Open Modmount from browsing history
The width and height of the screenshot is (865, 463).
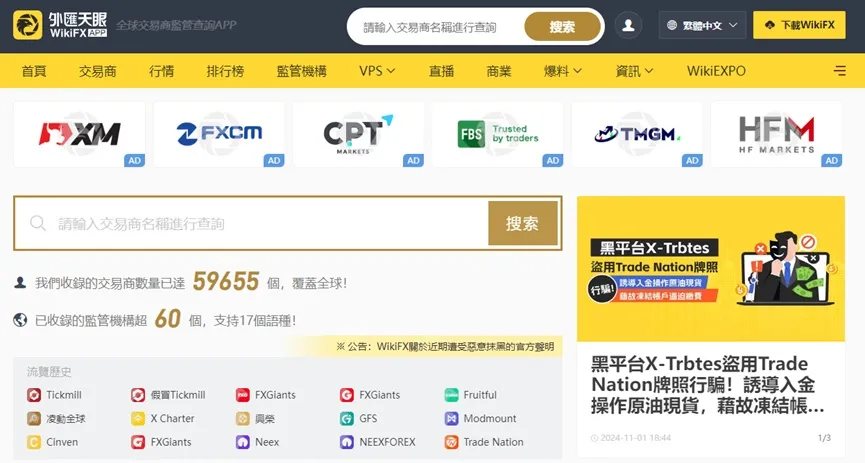pyautogui.click(x=490, y=418)
